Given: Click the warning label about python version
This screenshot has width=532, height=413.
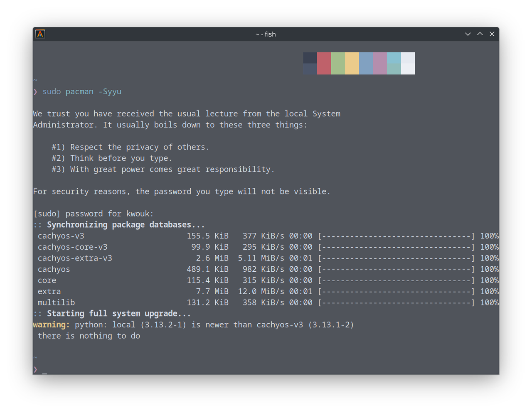Looking at the screenshot, I should pos(49,324).
